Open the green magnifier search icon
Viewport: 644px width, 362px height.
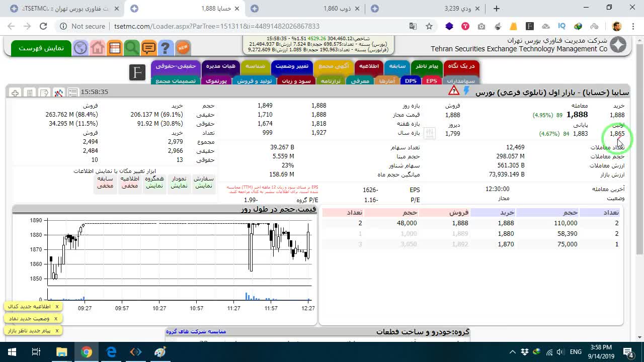(x=132, y=48)
